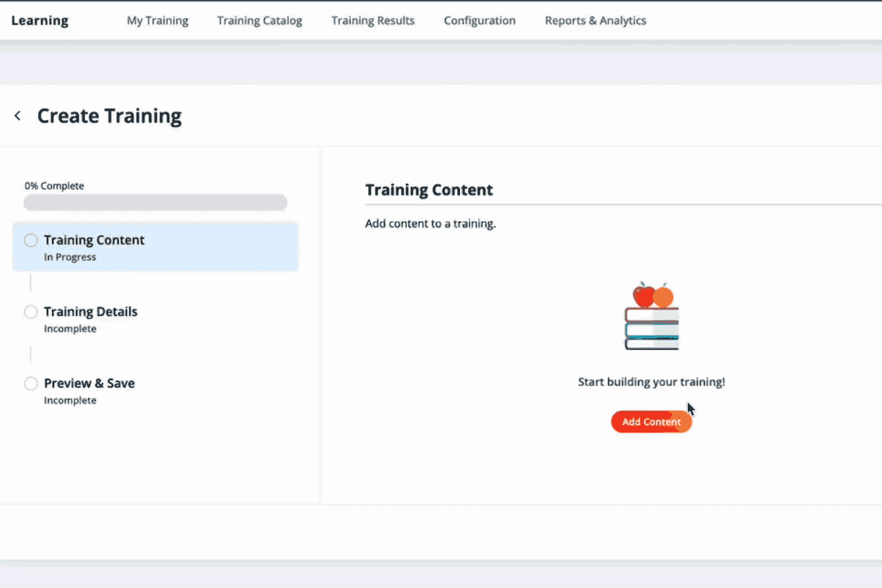Go to the Training Catalog tab
Image resolution: width=882 pixels, height=588 pixels.
(x=259, y=20)
